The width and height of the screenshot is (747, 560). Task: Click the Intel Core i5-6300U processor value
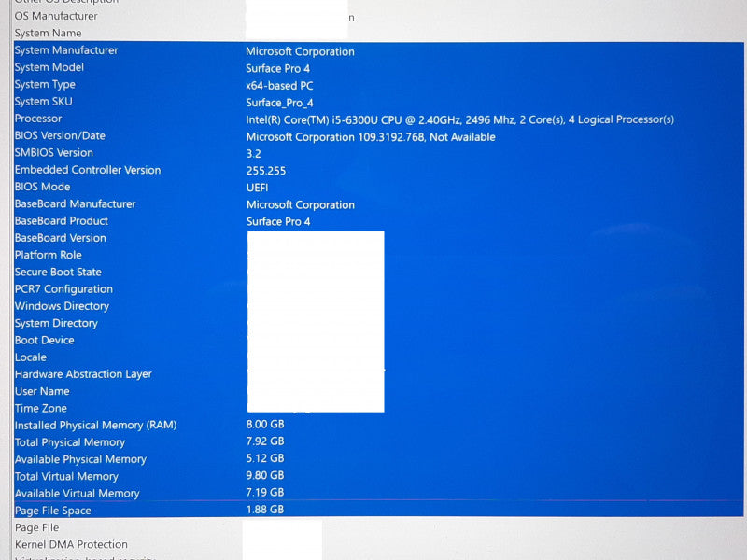[459, 119]
